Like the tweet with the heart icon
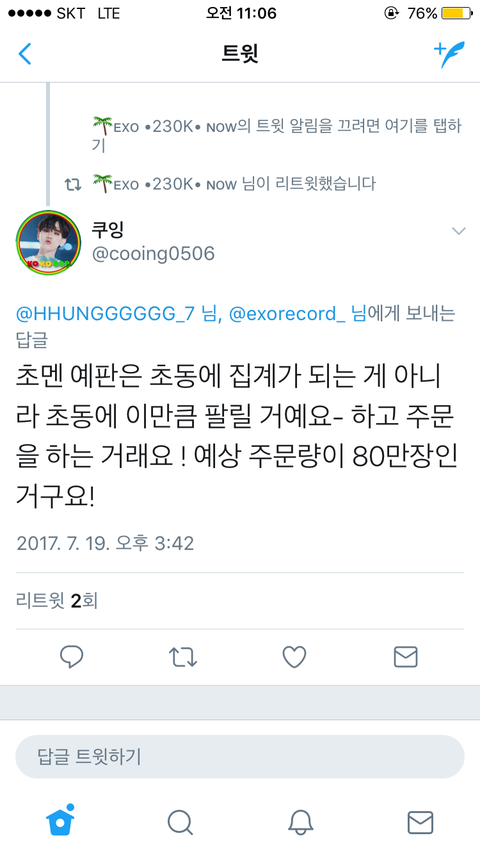The height and width of the screenshot is (854, 480). pyautogui.click(x=294, y=657)
